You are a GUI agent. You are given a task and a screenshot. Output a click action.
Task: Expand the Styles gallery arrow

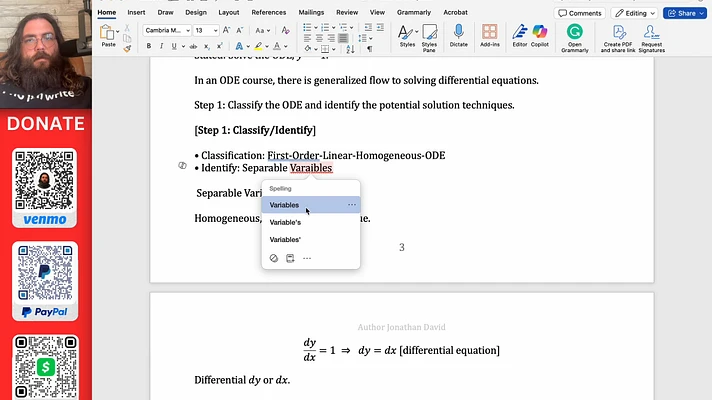(x=416, y=32)
